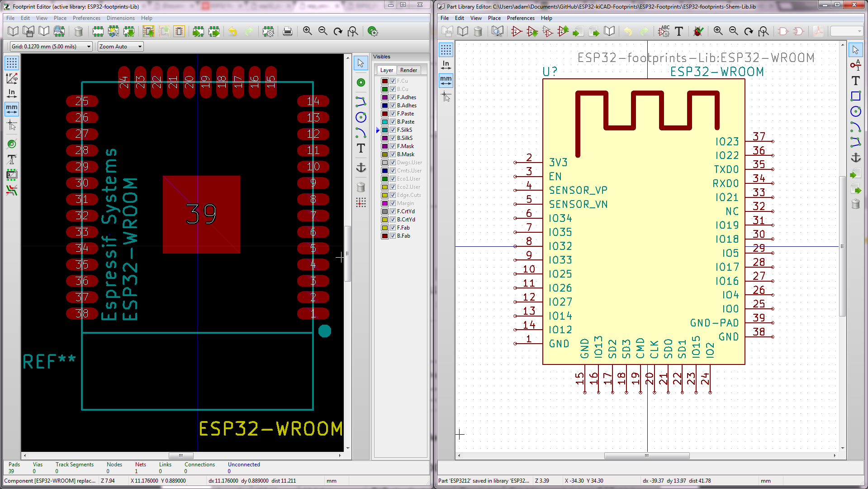Screen dimensions: 868x489
Task: Click Footprint Editor horizontal scrollbar thumb
Action: pos(181,455)
